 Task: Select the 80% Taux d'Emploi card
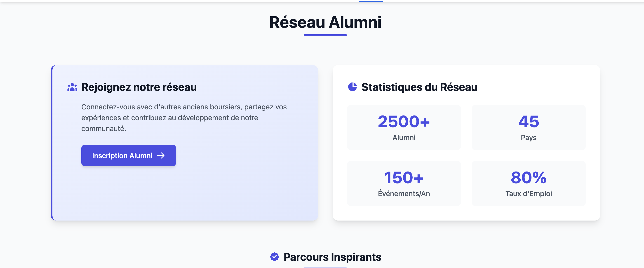(529, 183)
